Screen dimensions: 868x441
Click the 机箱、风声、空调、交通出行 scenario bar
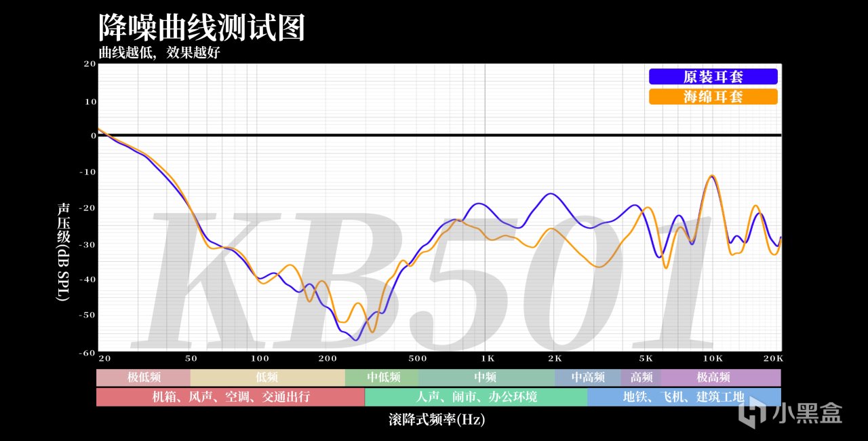coord(231,397)
